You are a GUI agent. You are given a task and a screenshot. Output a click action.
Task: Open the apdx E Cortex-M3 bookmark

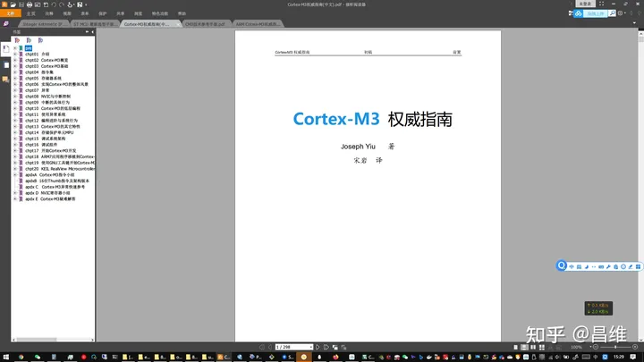coord(50,198)
